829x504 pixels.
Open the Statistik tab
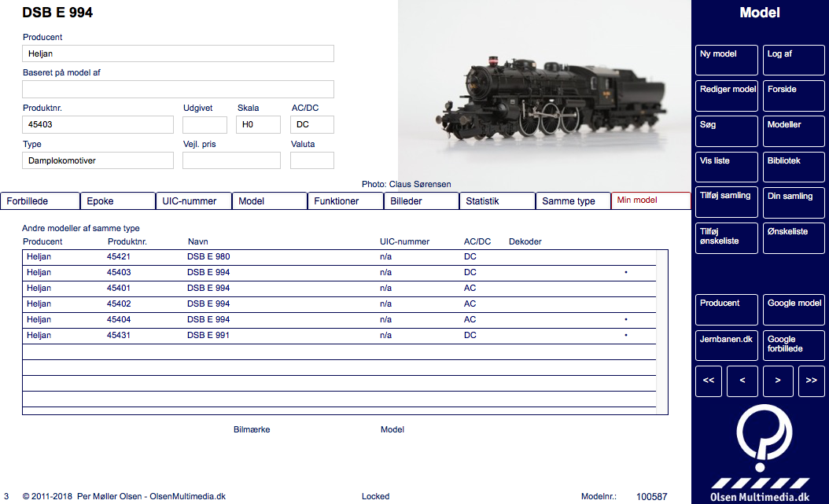click(498, 201)
